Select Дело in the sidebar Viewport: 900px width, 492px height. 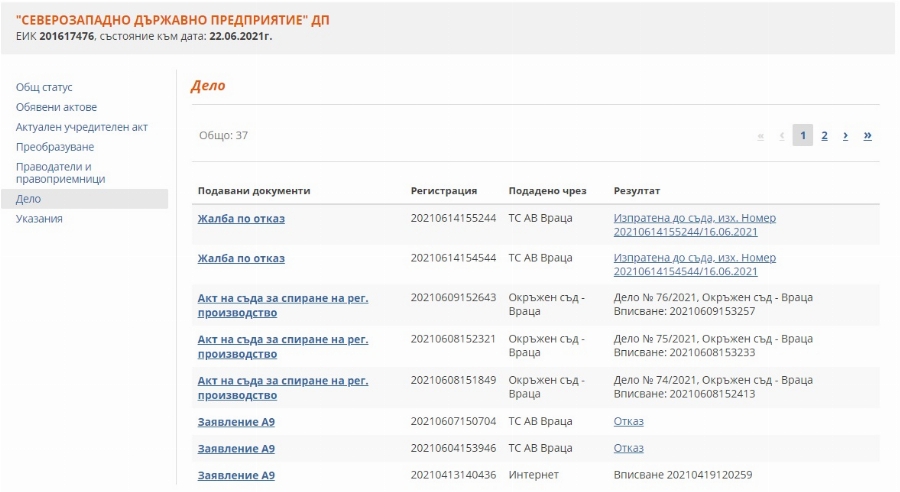[x=28, y=199]
